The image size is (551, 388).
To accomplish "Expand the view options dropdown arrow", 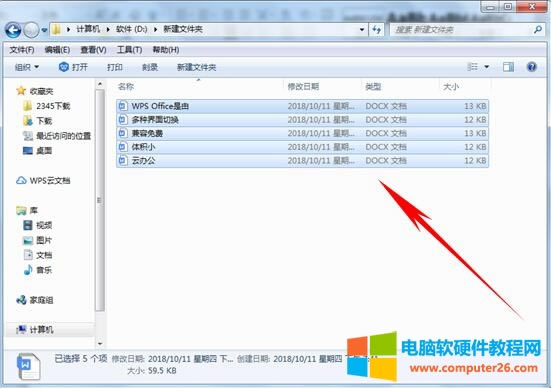I will click(x=487, y=66).
